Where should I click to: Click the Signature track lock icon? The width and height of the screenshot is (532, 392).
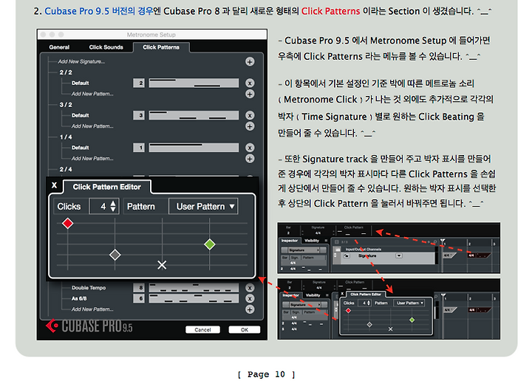(346, 255)
